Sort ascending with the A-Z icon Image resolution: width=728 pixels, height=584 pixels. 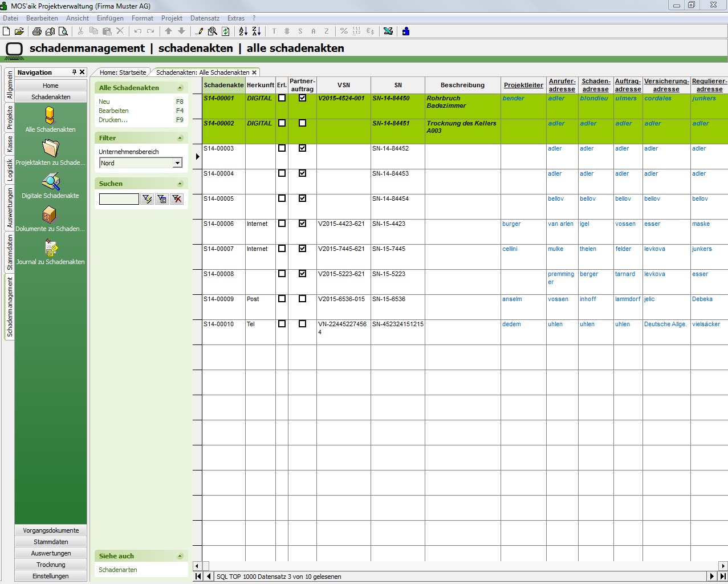coord(243,31)
